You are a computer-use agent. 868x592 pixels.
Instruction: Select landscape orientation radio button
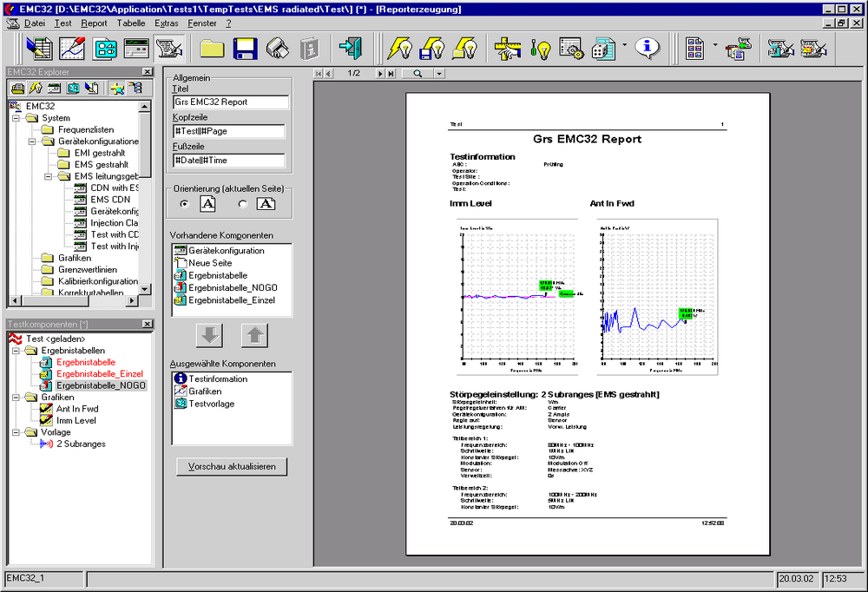click(x=242, y=204)
